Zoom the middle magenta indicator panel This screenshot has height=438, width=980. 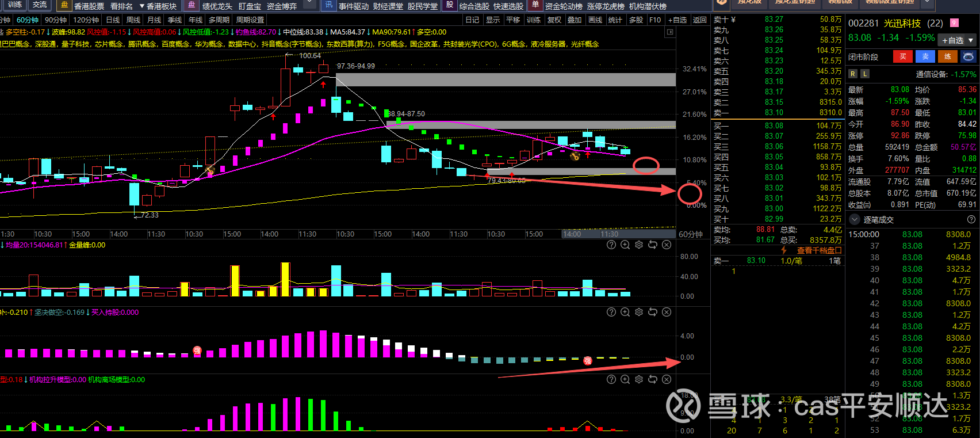pyautogui.click(x=625, y=312)
